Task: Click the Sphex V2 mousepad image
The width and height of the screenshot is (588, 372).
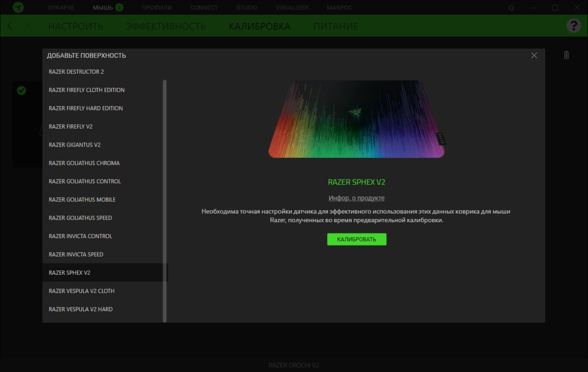Action: (357, 119)
